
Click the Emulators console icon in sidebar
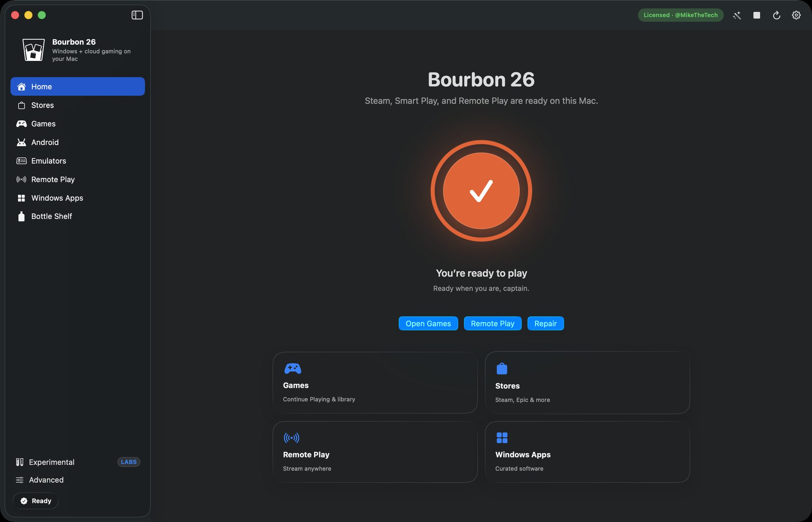pyautogui.click(x=22, y=161)
